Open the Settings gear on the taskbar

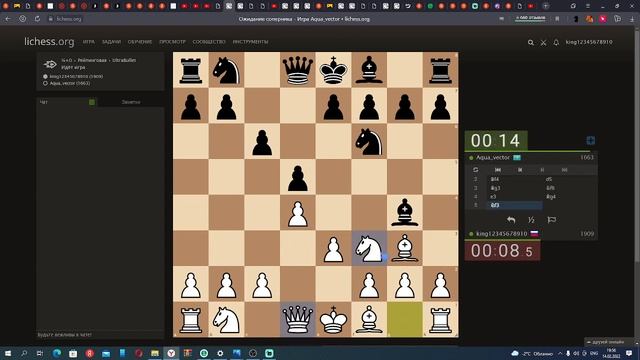[x=220, y=353]
